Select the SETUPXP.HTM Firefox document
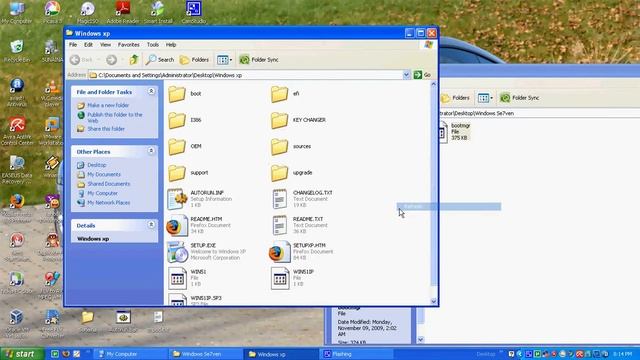Viewport: 640px width, 360px height. pyautogui.click(x=301, y=252)
